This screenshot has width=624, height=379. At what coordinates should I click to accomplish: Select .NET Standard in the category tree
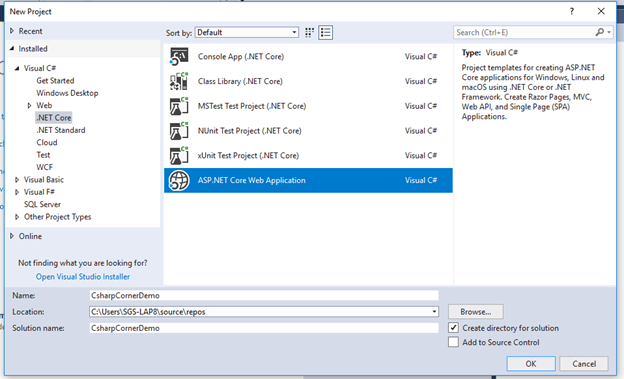[61, 130]
